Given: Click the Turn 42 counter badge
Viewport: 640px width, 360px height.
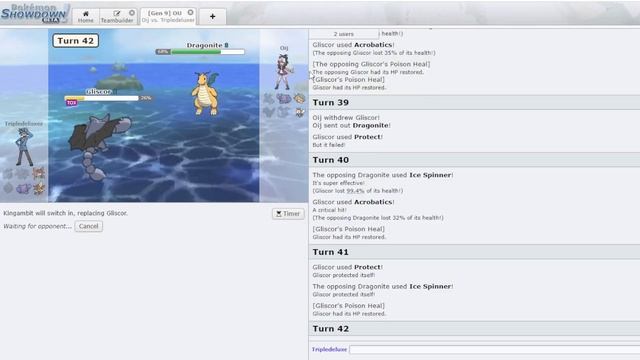Looking at the screenshot, I should [x=76, y=40].
